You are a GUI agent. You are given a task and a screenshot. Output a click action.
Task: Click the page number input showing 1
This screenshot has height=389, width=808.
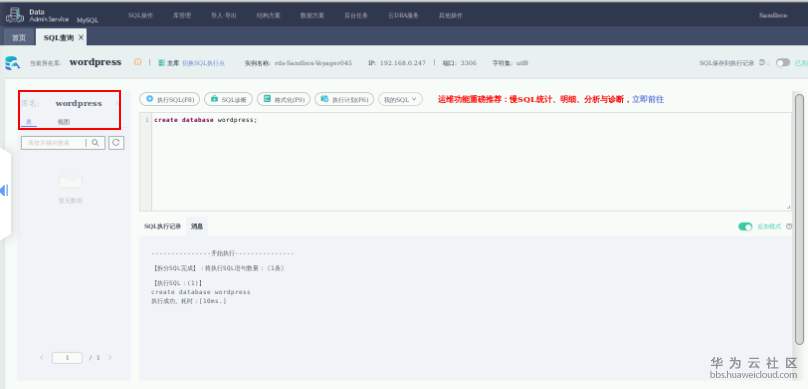(x=67, y=358)
